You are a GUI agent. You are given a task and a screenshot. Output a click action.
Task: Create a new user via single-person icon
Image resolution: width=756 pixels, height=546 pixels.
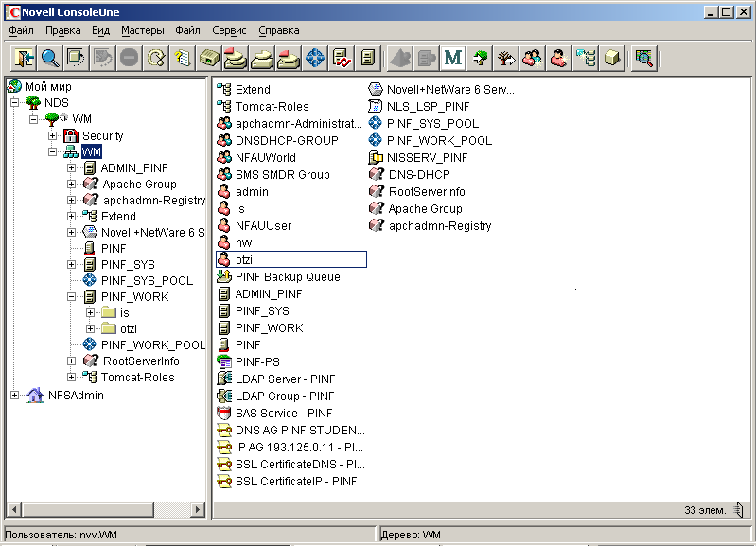[559, 59]
